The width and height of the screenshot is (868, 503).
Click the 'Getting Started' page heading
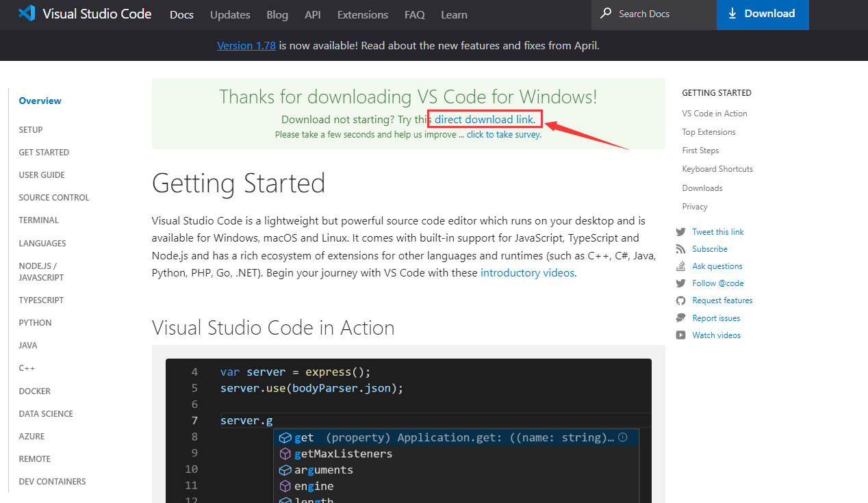point(238,183)
